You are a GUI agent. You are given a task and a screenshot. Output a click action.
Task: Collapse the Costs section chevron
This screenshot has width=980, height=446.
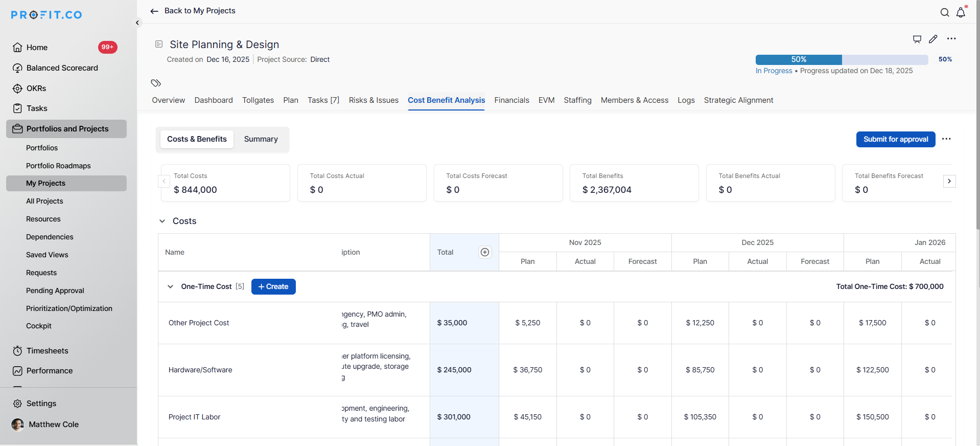[x=162, y=221]
